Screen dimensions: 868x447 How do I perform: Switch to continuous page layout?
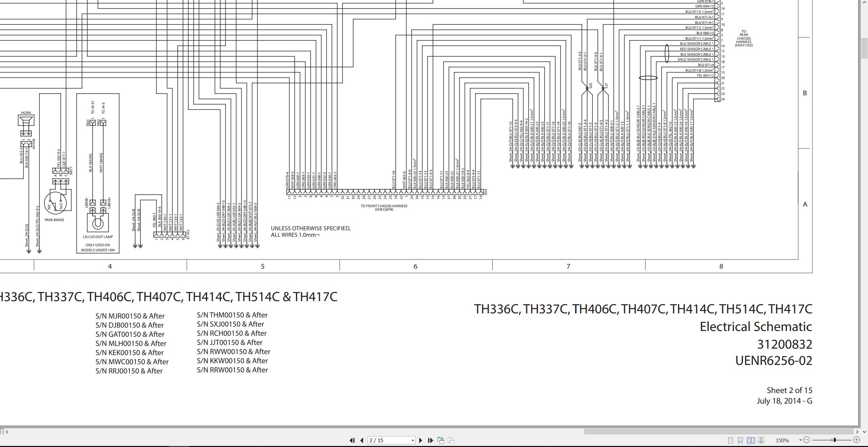[741, 440]
